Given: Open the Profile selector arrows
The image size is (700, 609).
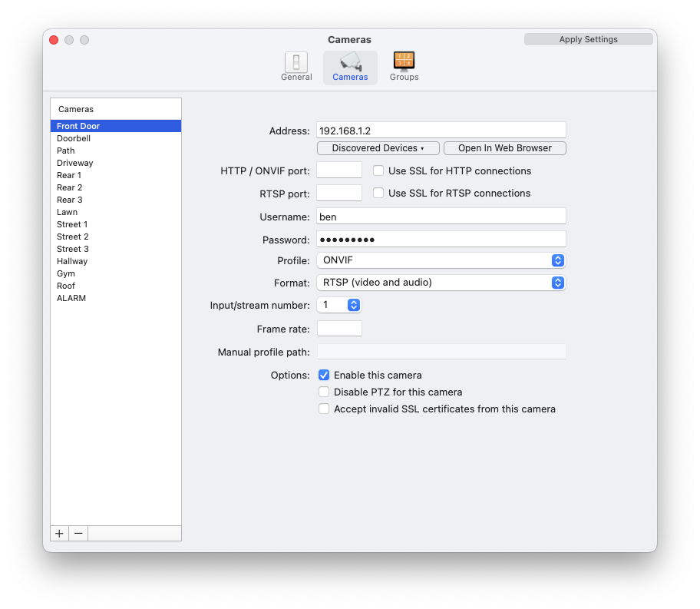Looking at the screenshot, I should (560, 260).
